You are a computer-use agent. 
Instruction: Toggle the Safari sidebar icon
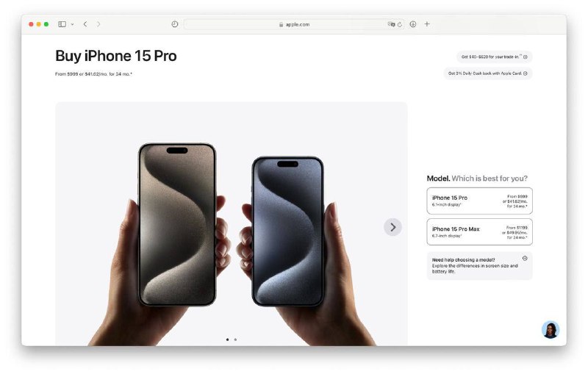[62, 24]
